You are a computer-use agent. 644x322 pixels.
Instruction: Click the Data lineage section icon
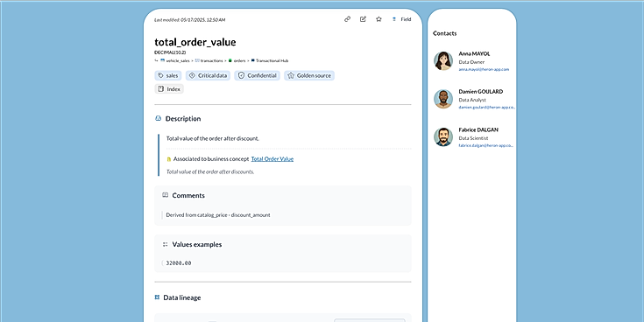[x=157, y=297]
